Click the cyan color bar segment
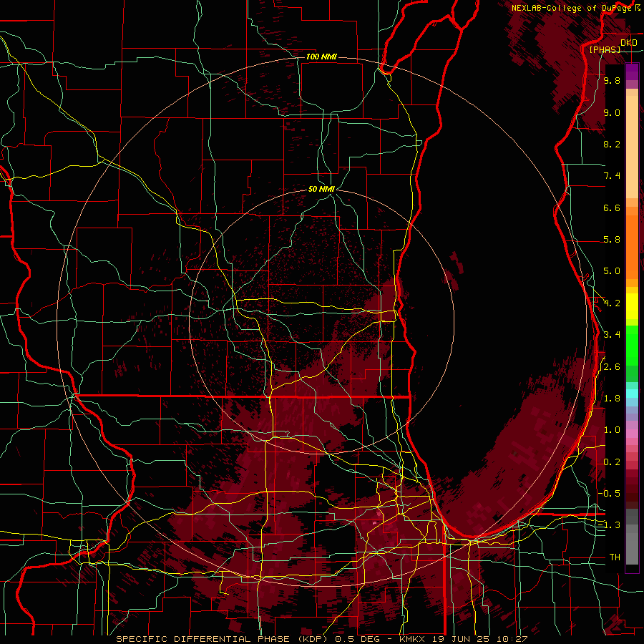Viewport: 644px width, 644px height. pyautogui.click(x=632, y=394)
